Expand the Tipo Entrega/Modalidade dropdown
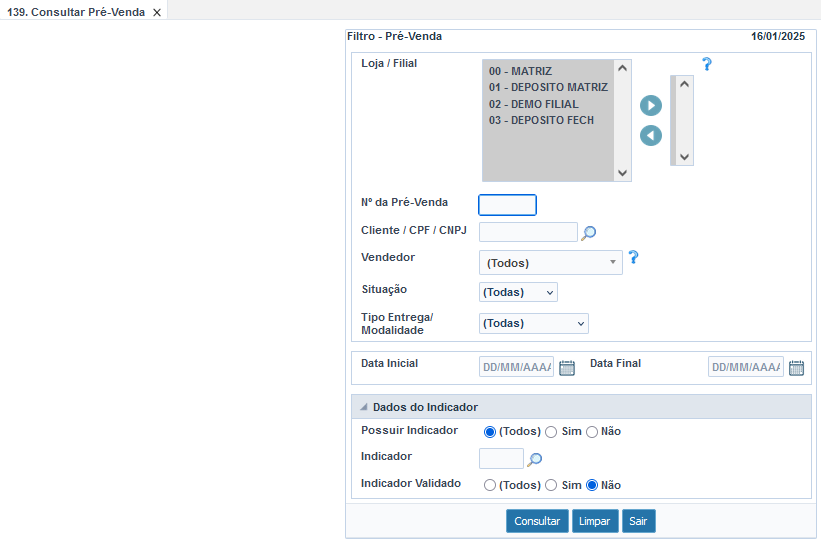 point(534,324)
